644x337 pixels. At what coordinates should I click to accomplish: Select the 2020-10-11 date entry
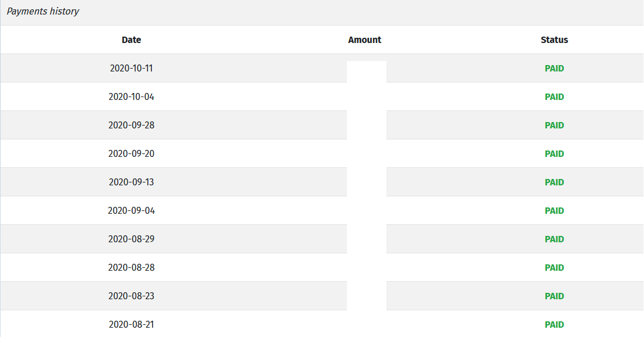pyautogui.click(x=131, y=68)
